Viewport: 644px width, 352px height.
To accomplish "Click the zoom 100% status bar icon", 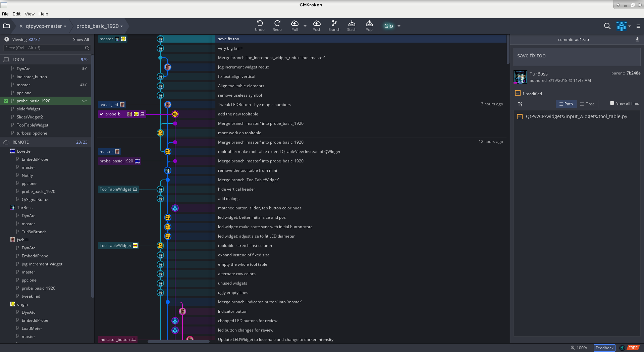I will pyautogui.click(x=573, y=348).
